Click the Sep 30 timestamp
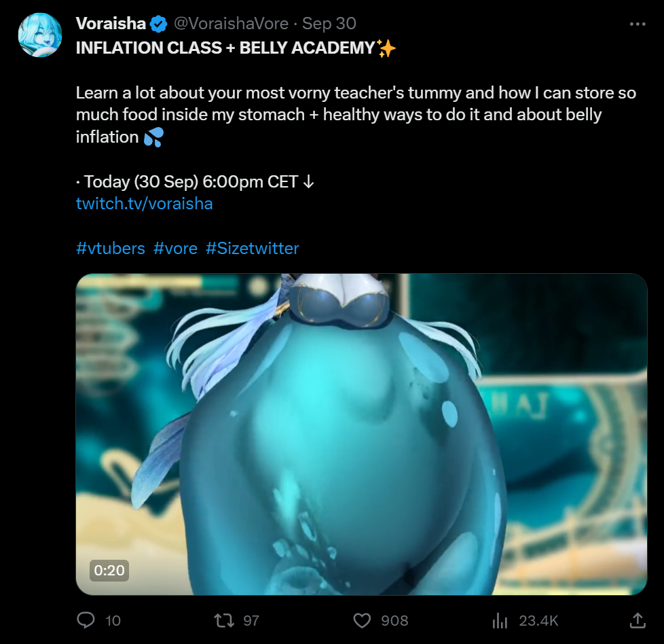 [x=329, y=24]
